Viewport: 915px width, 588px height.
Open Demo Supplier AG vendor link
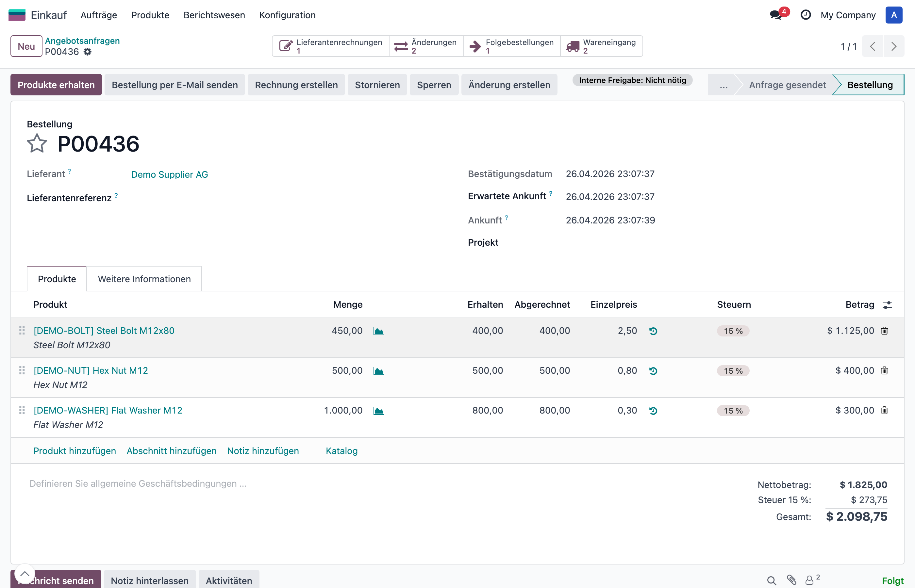pyautogui.click(x=170, y=174)
